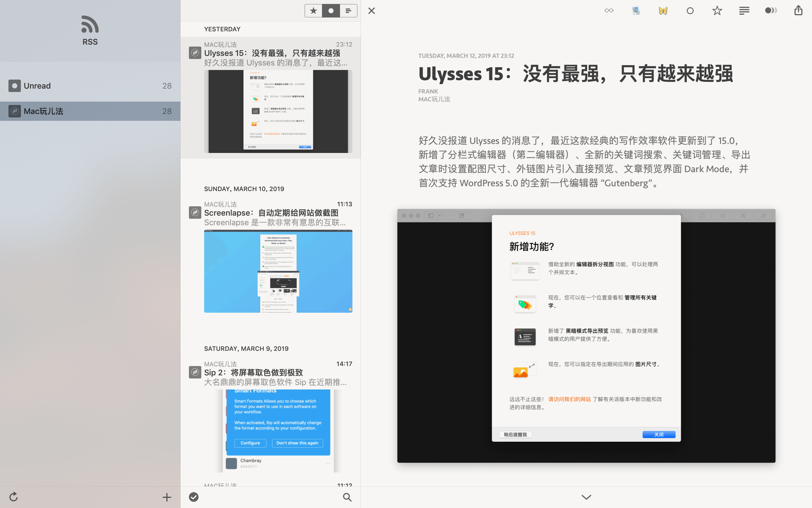
Task: Open the share menu
Action: point(798,10)
